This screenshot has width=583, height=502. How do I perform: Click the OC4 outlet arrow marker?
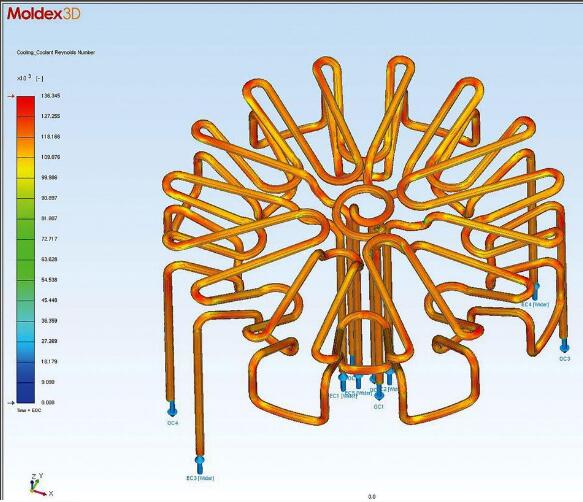click(172, 409)
